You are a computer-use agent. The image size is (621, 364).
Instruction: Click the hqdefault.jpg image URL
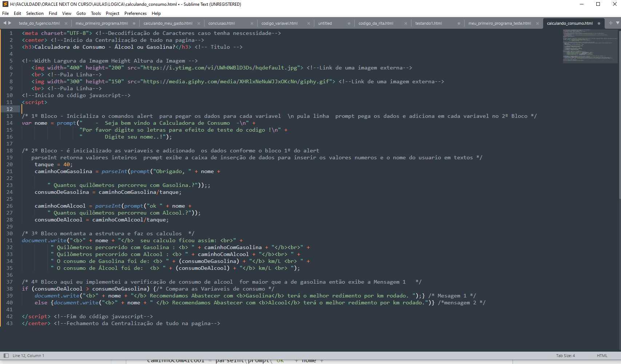point(220,68)
